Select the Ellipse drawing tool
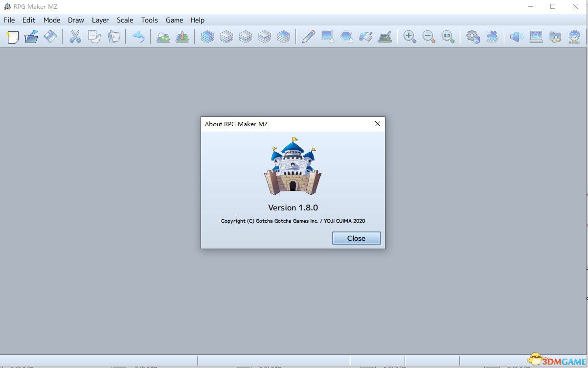 347,37
